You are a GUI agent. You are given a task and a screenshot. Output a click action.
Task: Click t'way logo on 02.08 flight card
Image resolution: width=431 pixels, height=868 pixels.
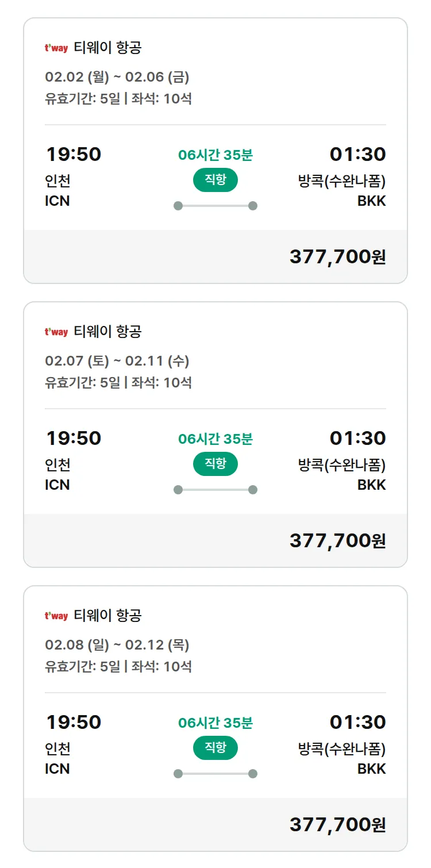[56, 616]
